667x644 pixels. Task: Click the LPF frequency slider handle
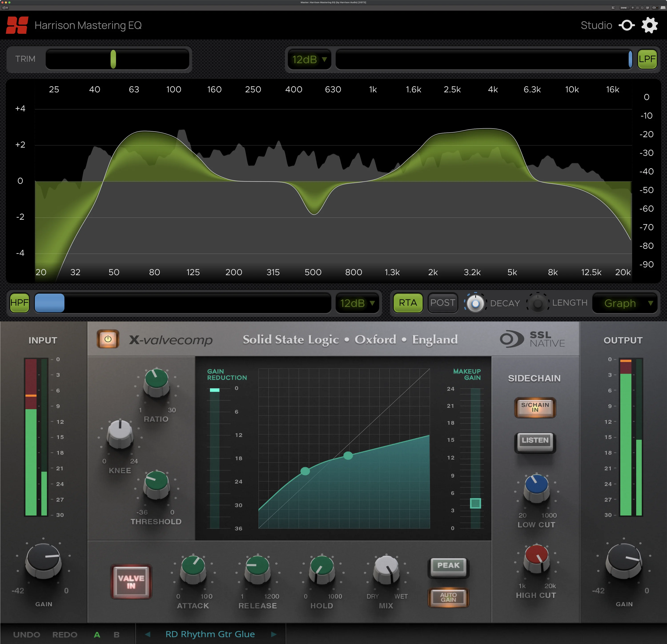pyautogui.click(x=630, y=59)
